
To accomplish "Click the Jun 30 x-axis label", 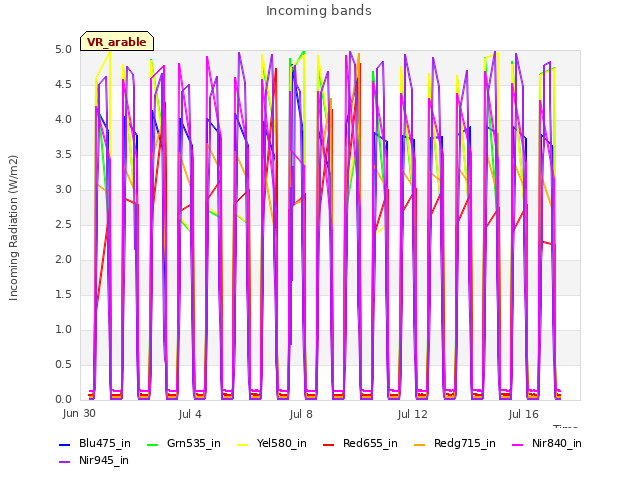I will [79, 413].
